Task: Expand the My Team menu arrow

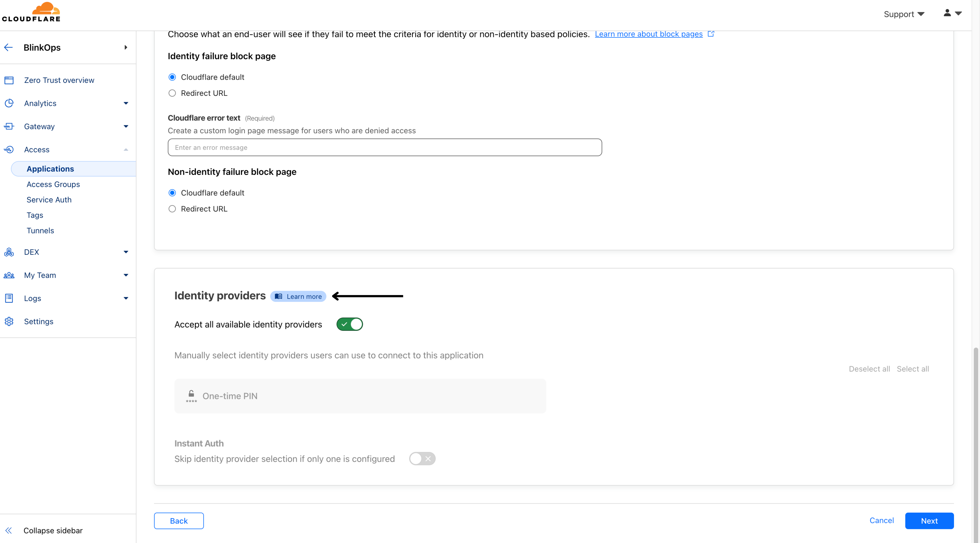Action: coord(126,275)
